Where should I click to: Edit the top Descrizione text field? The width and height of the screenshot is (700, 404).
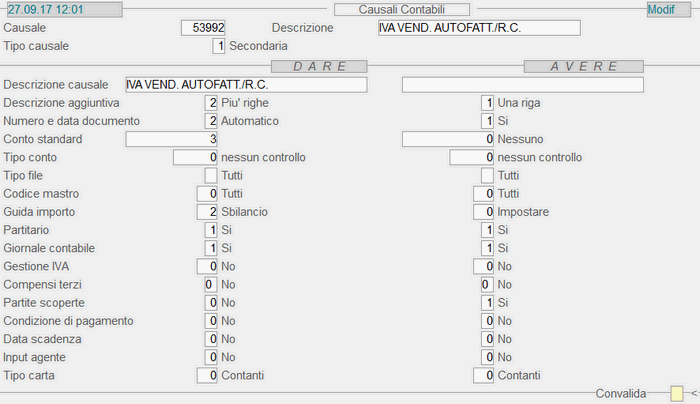[x=478, y=28]
